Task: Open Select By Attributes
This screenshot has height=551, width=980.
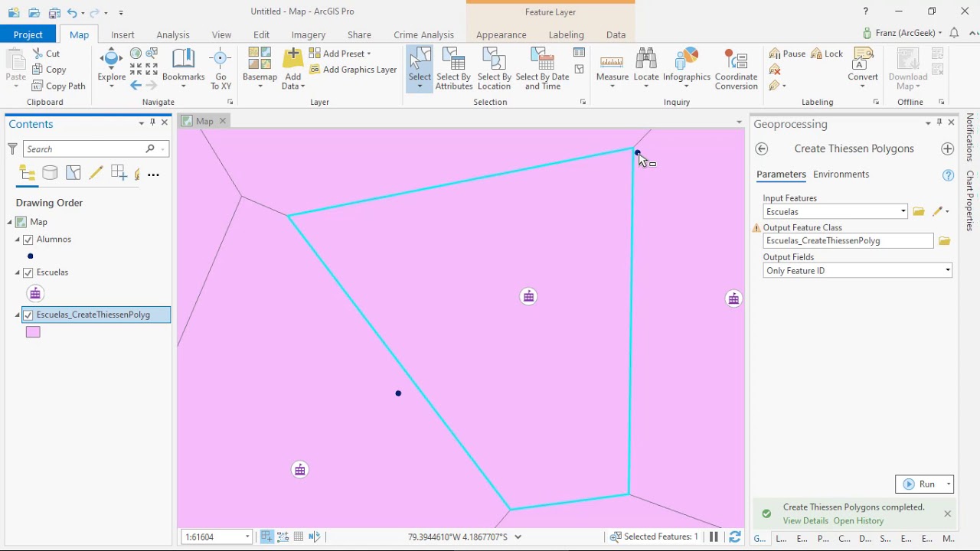Action: 454,68
